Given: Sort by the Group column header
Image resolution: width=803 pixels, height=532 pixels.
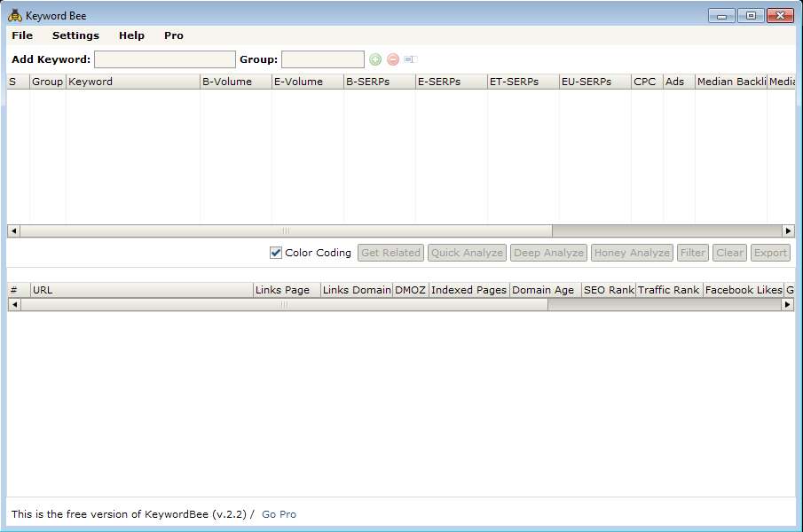Looking at the screenshot, I should [x=48, y=82].
